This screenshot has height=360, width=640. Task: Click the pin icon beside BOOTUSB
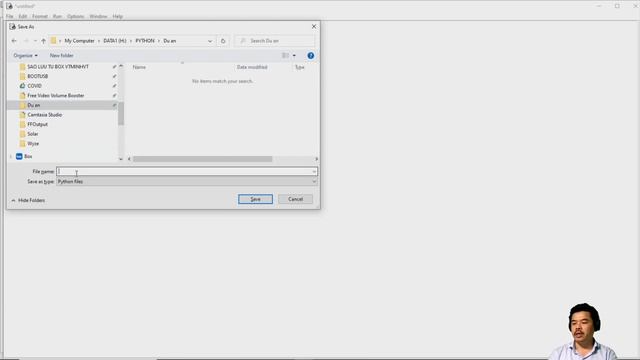click(x=114, y=76)
